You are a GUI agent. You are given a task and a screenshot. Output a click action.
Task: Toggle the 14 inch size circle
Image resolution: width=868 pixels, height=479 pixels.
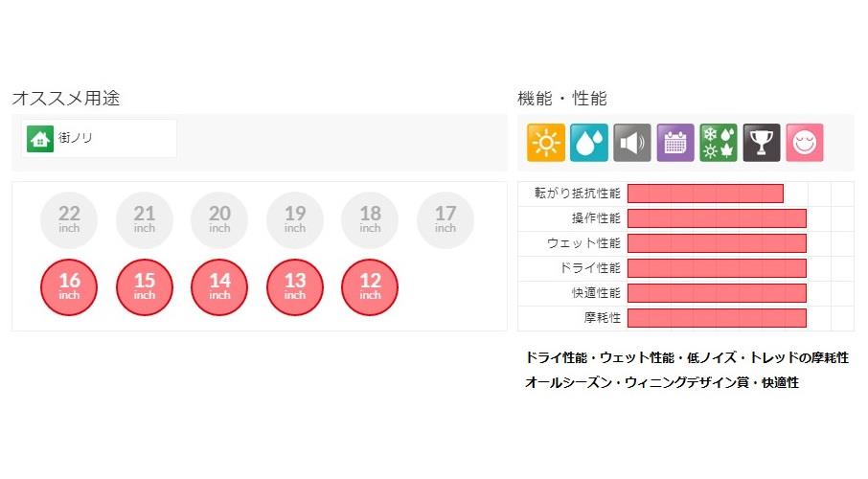click(x=219, y=286)
